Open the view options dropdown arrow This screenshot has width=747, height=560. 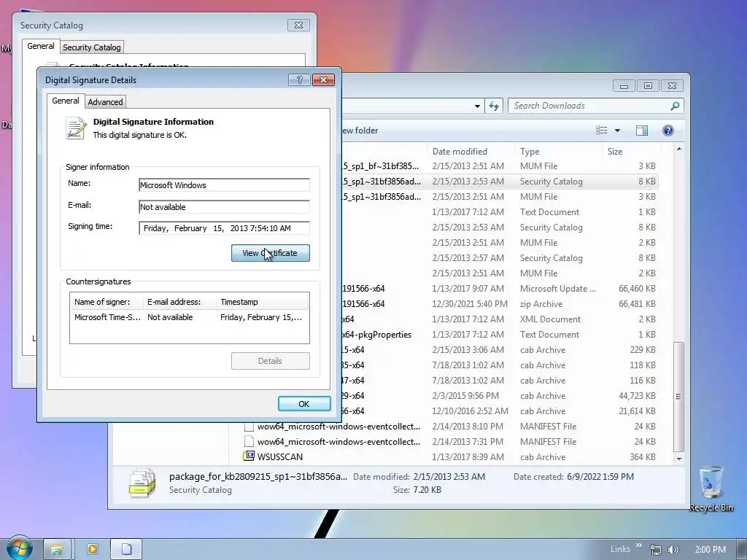[617, 131]
